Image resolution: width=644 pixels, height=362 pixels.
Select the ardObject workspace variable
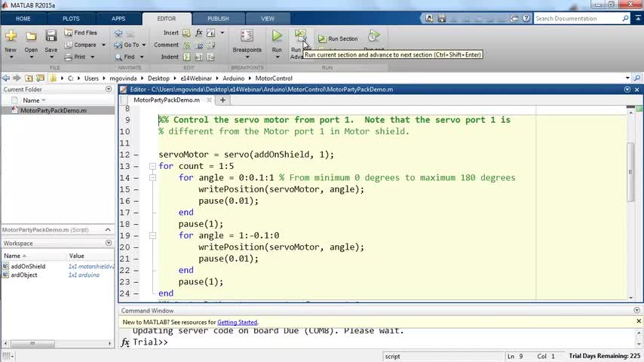(x=24, y=275)
